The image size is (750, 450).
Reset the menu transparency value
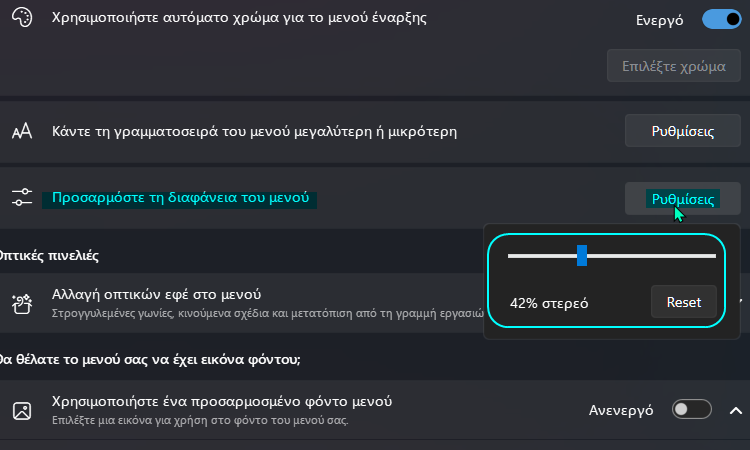pos(684,302)
